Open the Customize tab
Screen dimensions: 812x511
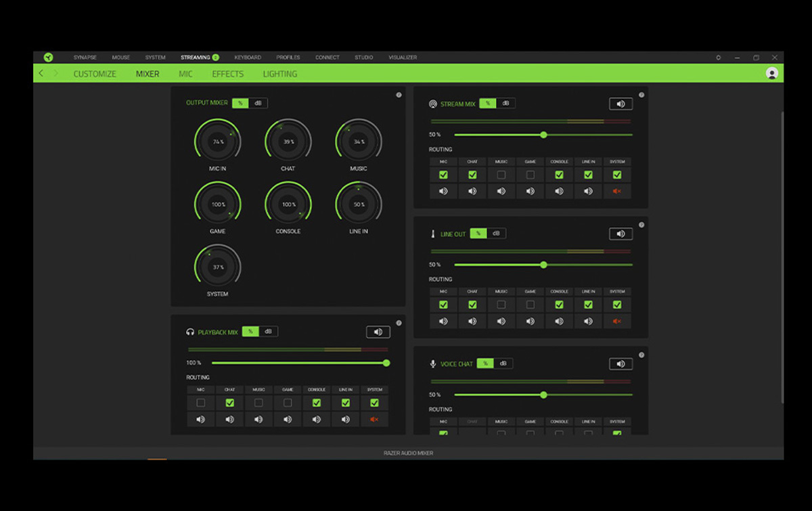(x=95, y=74)
